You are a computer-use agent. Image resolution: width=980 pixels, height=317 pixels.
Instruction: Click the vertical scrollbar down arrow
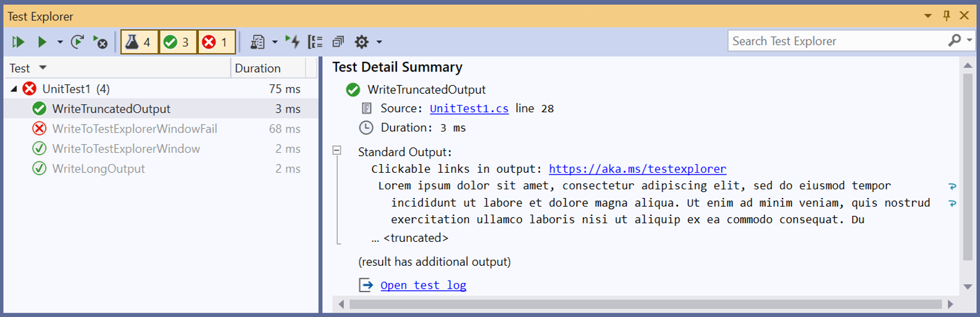click(968, 287)
